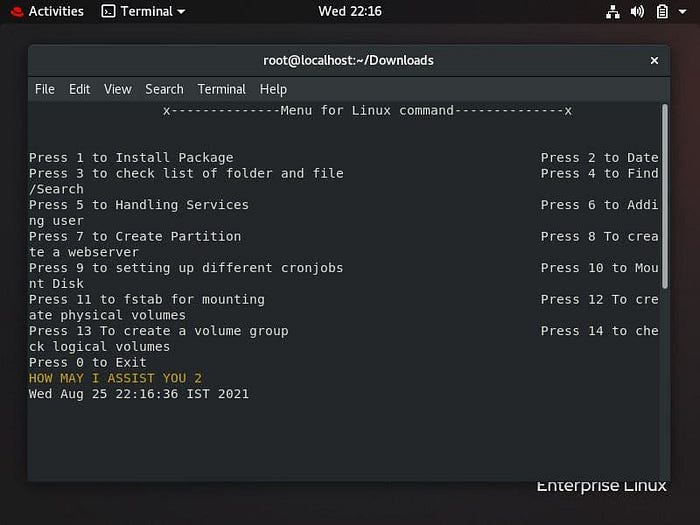This screenshot has width=700, height=525.
Task: Click 'Press 10 to Mou' text
Action: click(x=600, y=268)
